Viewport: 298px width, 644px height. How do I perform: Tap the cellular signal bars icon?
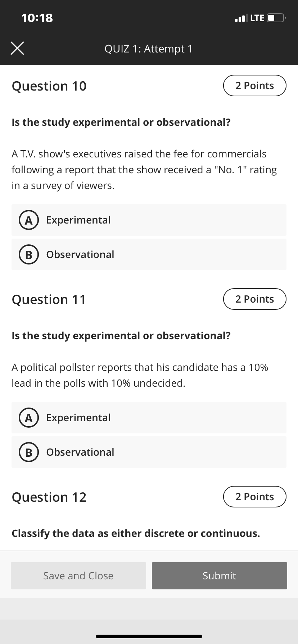[x=241, y=18]
